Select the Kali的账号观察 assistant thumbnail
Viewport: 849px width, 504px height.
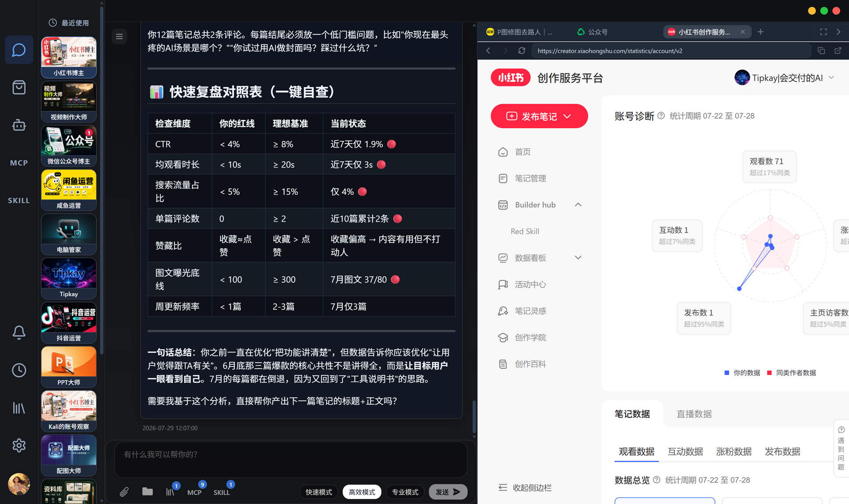tap(69, 411)
